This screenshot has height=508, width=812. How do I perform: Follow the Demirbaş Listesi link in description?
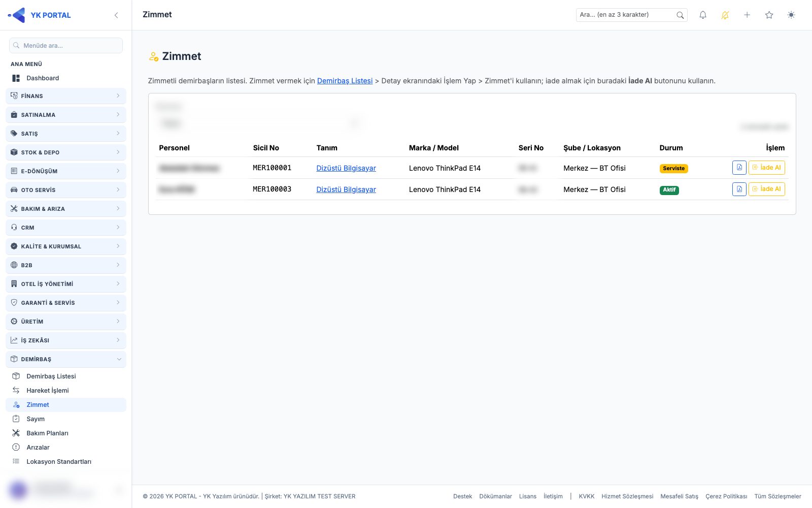[345, 81]
